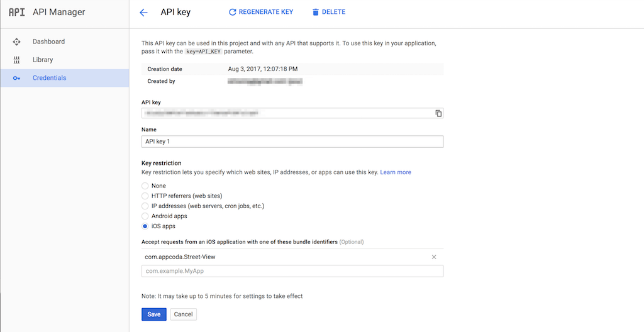Copy the API key with copy icon
This screenshot has height=332, width=644.
click(438, 113)
